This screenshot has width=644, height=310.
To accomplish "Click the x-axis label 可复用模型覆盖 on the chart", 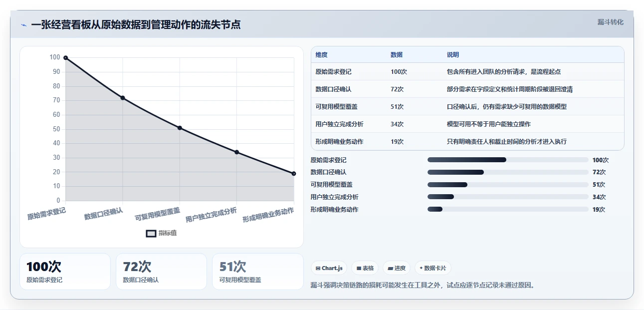I will click(158, 215).
